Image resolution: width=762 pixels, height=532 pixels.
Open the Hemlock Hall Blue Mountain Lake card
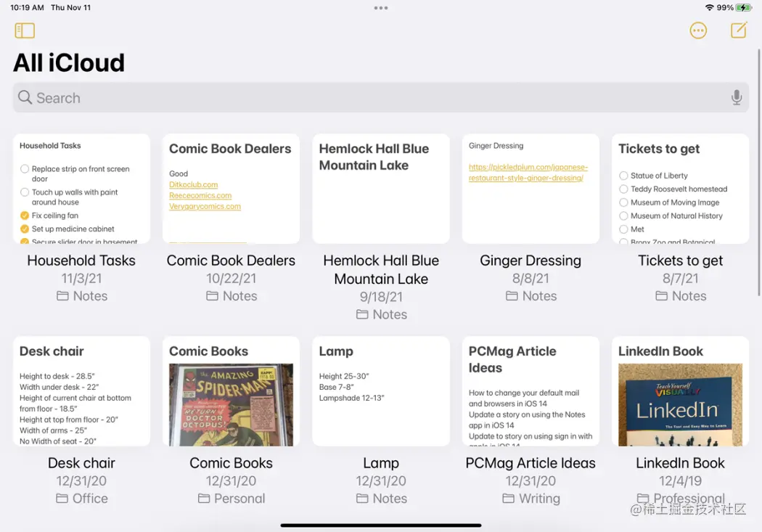[x=381, y=189]
